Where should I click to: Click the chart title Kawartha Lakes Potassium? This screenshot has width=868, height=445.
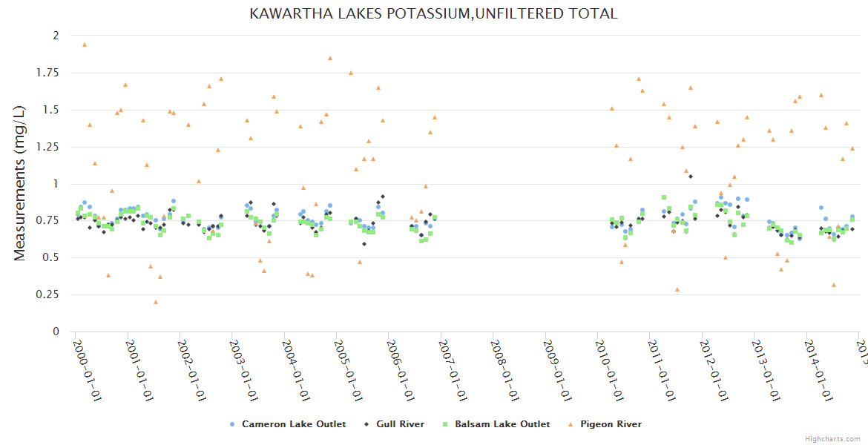(433, 13)
